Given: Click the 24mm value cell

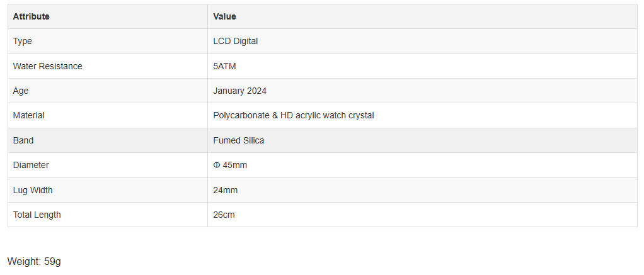Looking at the screenshot, I should tap(423, 190).
